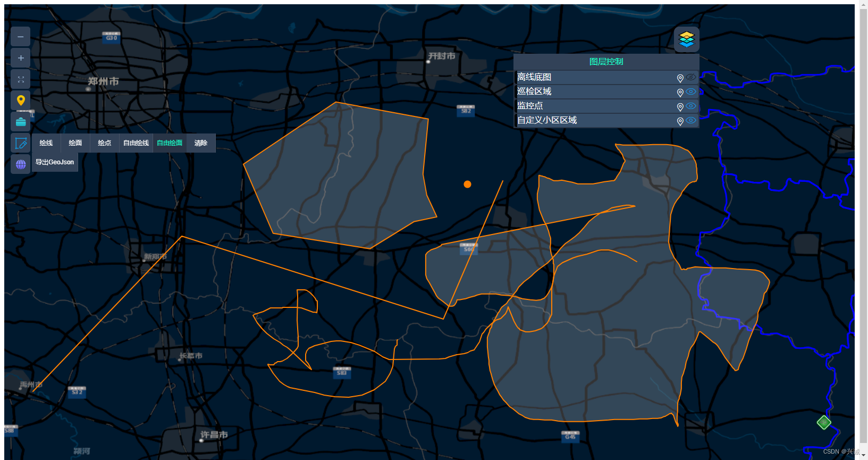Show the hidden 离线底图 layer
Viewport: 868px width, 460px height.
690,77
